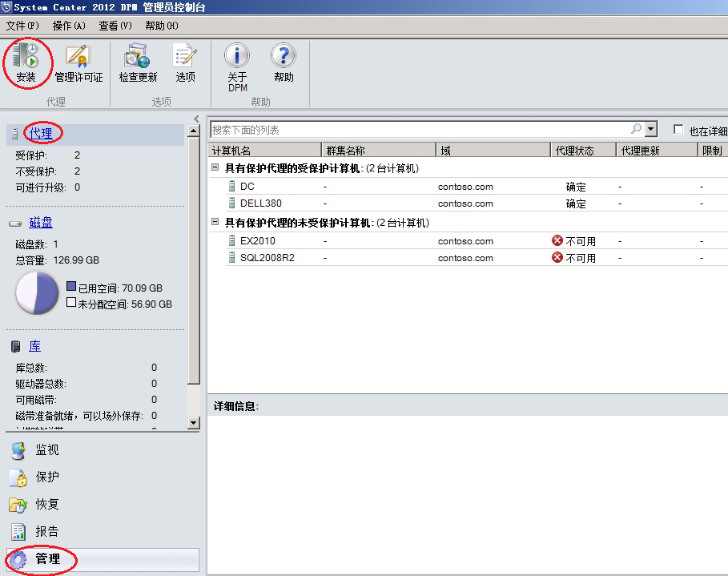Click the agent icon beside 代理

(x=15, y=134)
